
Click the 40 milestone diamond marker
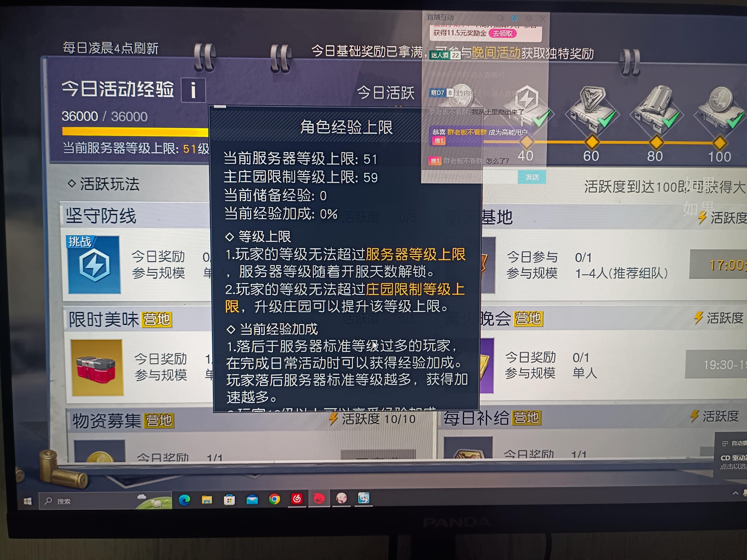(527, 142)
